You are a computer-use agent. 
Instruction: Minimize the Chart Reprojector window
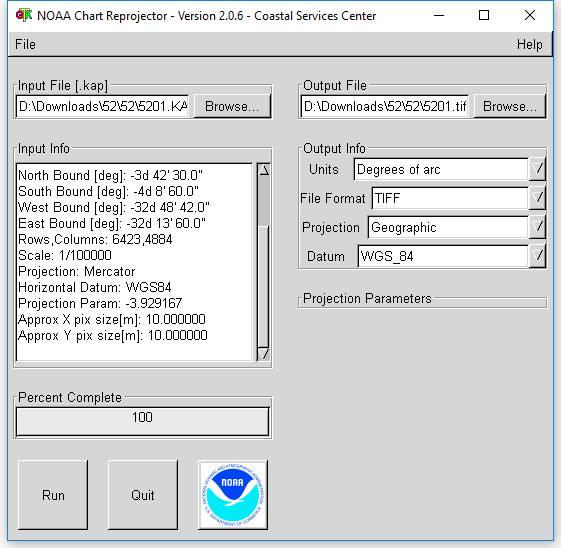click(x=439, y=15)
